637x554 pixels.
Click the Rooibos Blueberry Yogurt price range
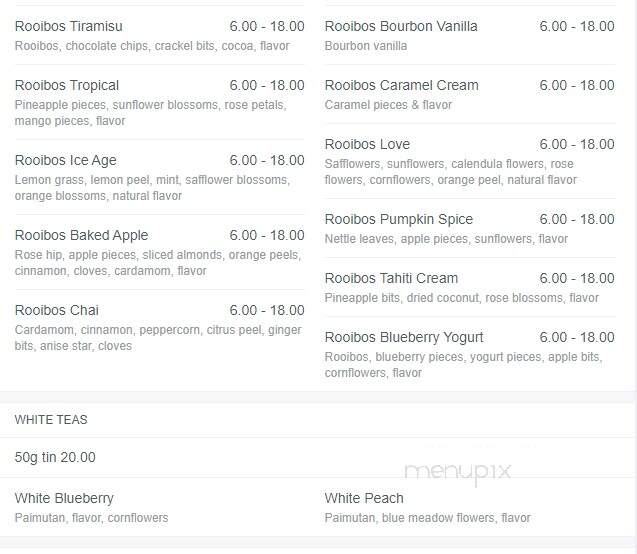[577, 338]
